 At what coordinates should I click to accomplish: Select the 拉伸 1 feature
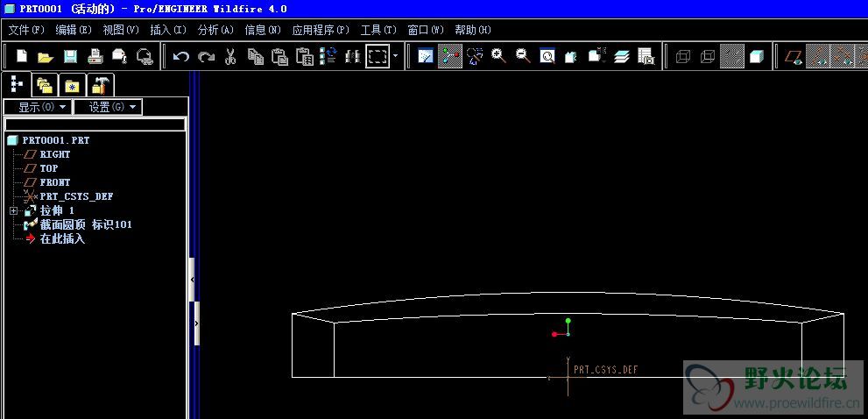(x=57, y=210)
